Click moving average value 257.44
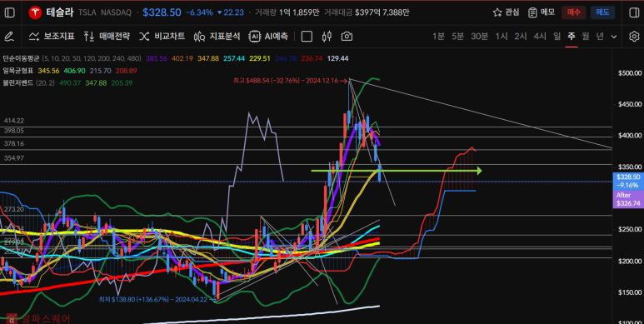This screenshot has width=644, height=324. (234, 59)
